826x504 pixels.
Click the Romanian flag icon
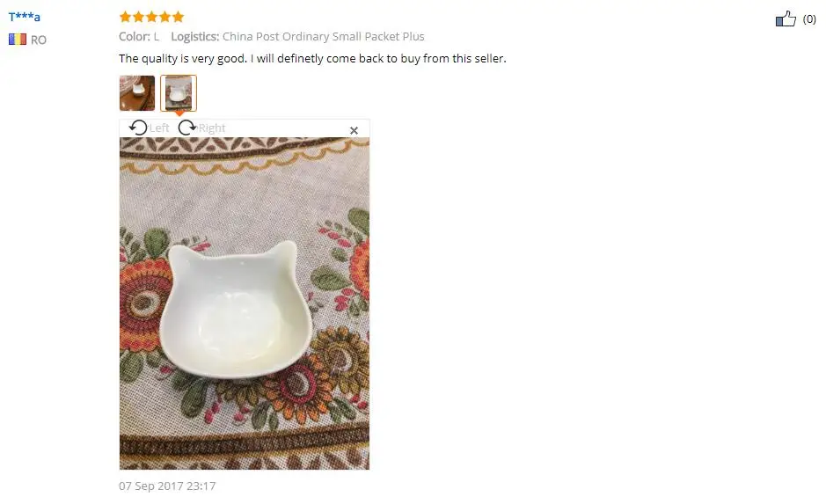18,40
